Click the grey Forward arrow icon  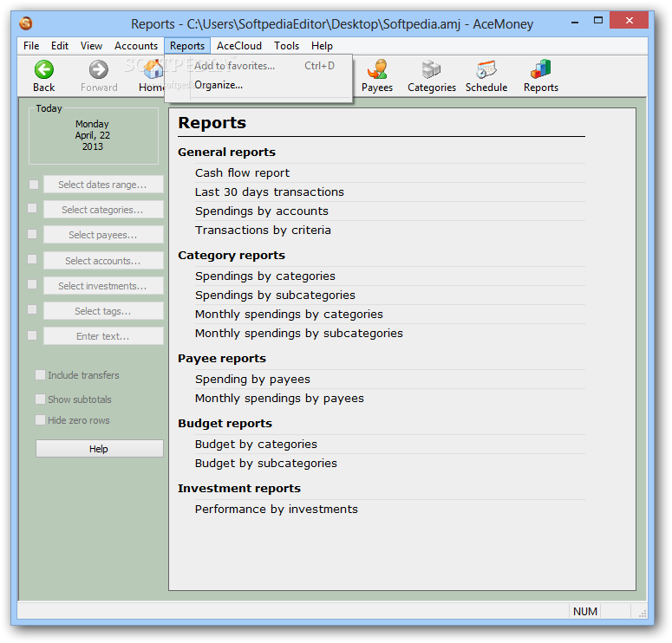[x=99, y=69]
